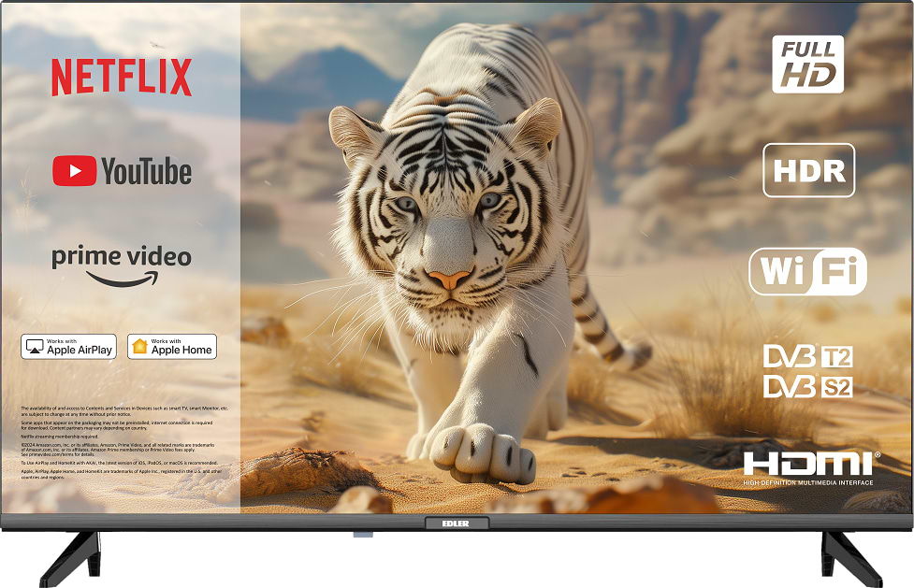Click the AirPlay screen icon in badge
This screenshot has width=914, height=588.
click(x=35, y=347)
